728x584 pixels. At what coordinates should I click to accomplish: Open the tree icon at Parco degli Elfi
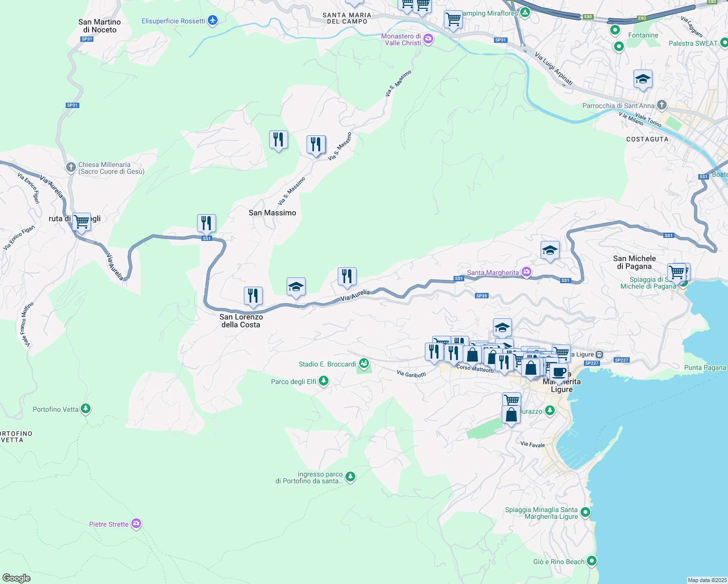323,381
